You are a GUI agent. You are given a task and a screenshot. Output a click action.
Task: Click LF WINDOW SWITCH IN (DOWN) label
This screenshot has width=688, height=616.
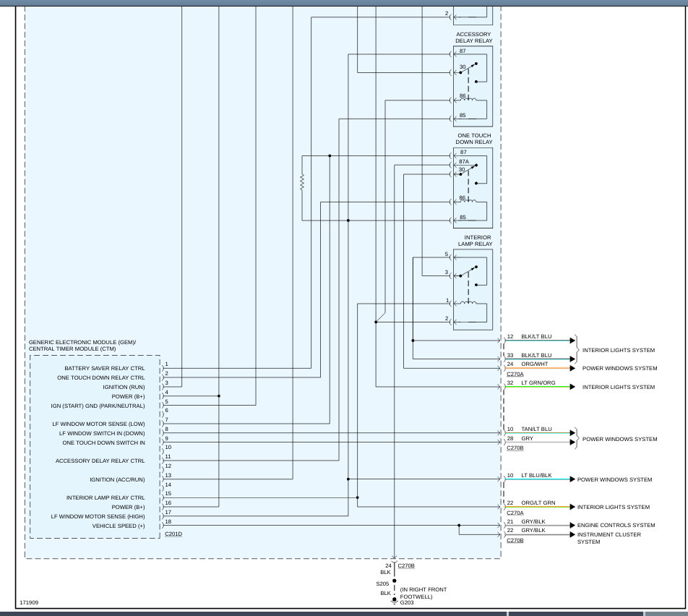(x=102, y=433)
